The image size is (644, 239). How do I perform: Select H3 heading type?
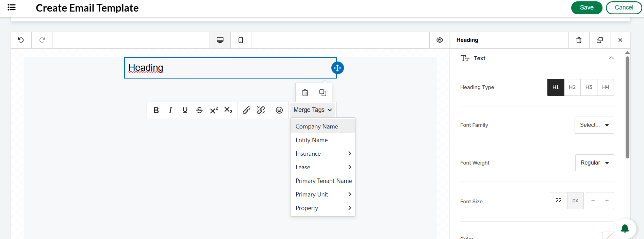click(x=589, y=87)
